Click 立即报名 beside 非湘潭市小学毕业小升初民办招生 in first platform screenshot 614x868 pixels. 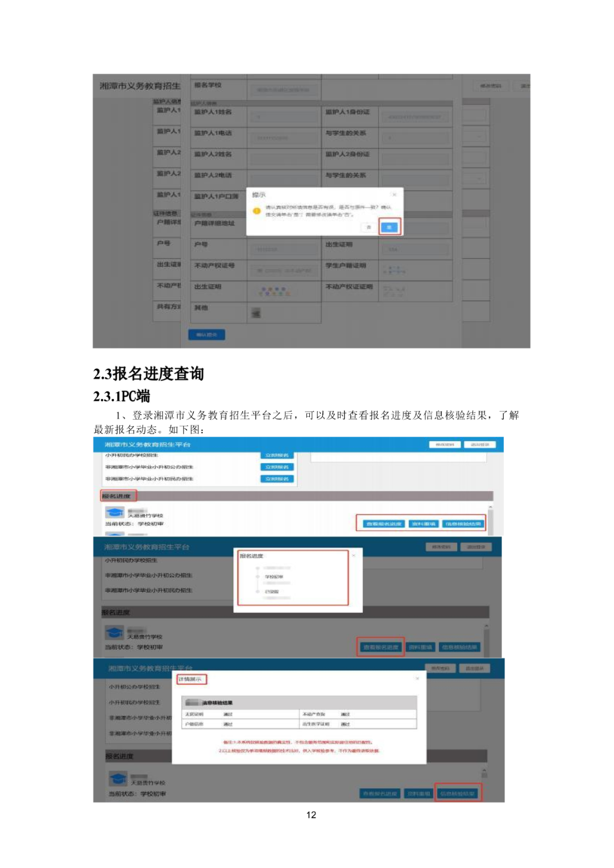(x=277, y=479)
